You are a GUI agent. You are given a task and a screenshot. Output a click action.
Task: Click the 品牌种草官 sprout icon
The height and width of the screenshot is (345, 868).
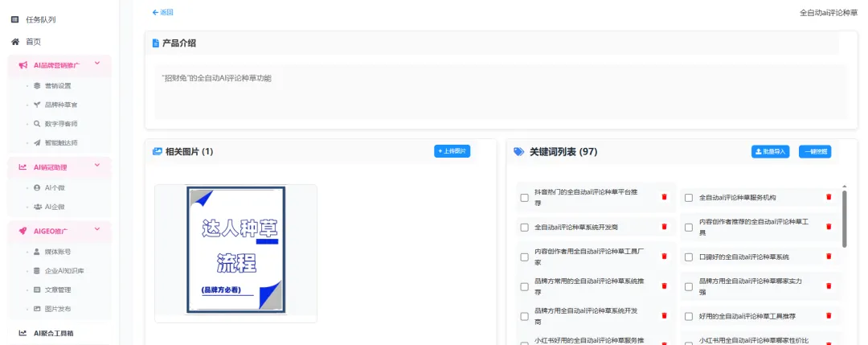click(37, 105)
